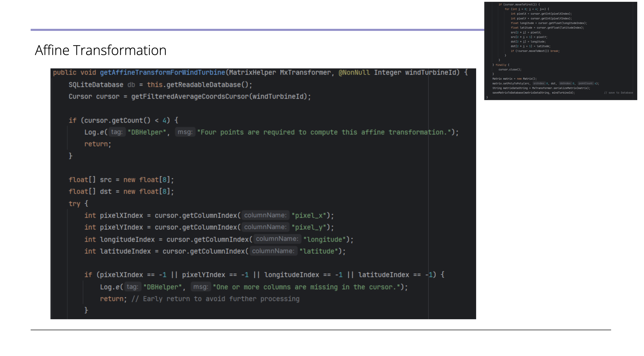Click the "src[2 * i + 1] = pixelY;" line
Viewport: 644px width, 356px height.
(x=529, y=37)
